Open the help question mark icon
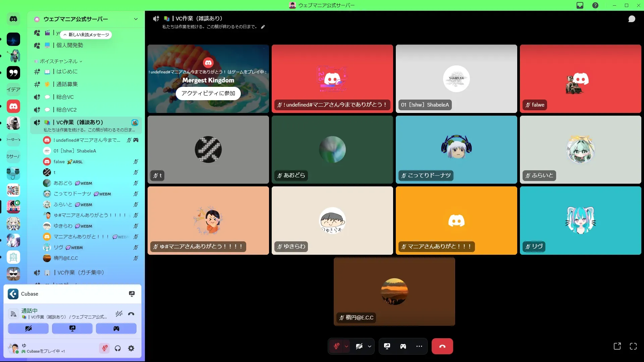 (x=595, y=5)
